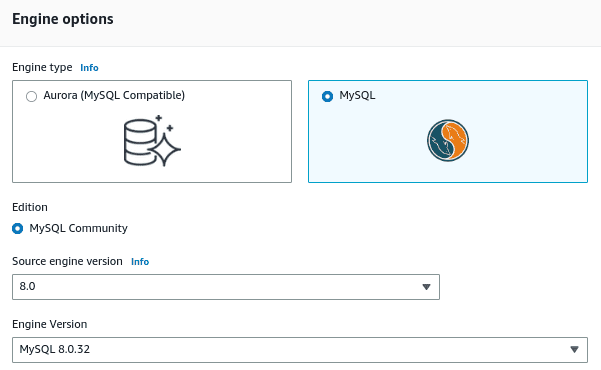This screenshot has height=370, width=601.
Task: Open the Source engine version dropdown showing 8.0
Action: 226,287
